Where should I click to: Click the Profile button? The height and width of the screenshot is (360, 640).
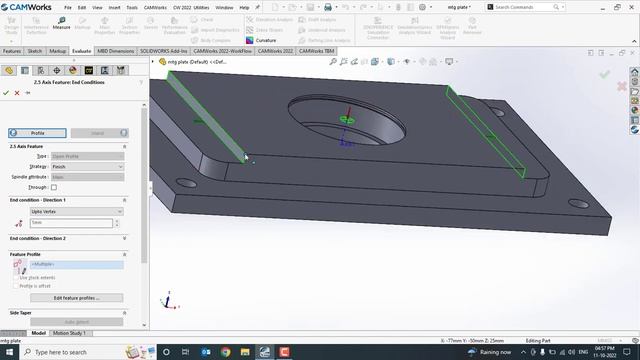click(37, 133)
